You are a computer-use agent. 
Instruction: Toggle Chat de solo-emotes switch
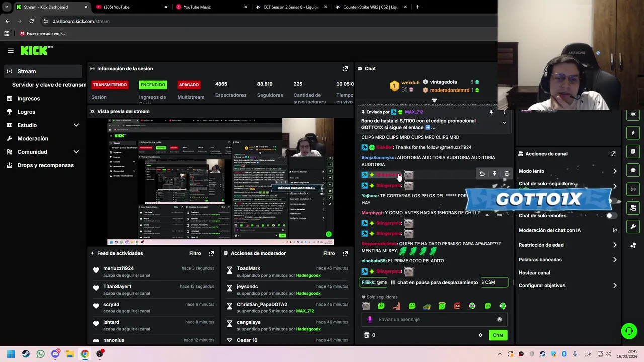click(611, 216)
